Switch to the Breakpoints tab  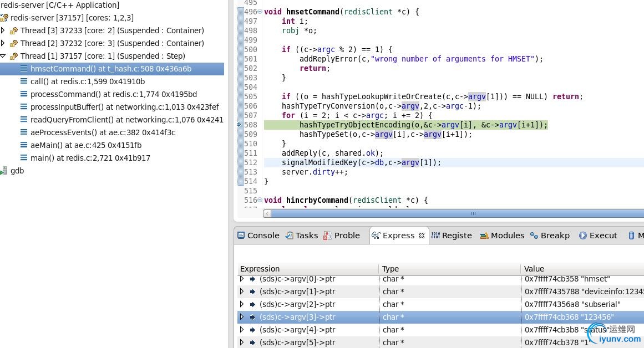click(x=550, y=236)
